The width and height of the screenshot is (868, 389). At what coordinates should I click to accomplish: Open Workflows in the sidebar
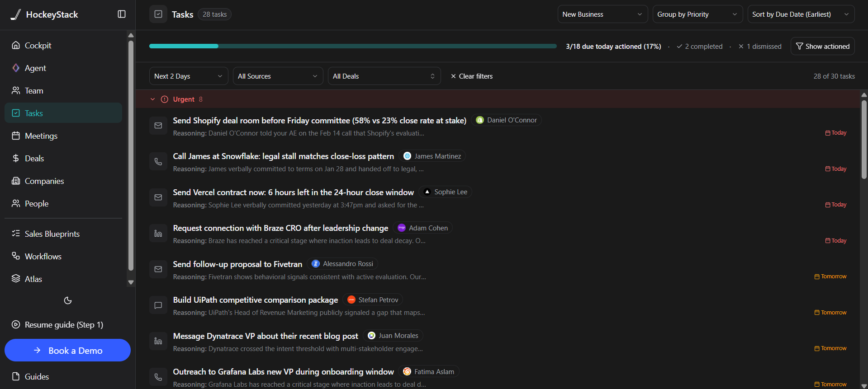pyautogui.click(x=63, y=256)
